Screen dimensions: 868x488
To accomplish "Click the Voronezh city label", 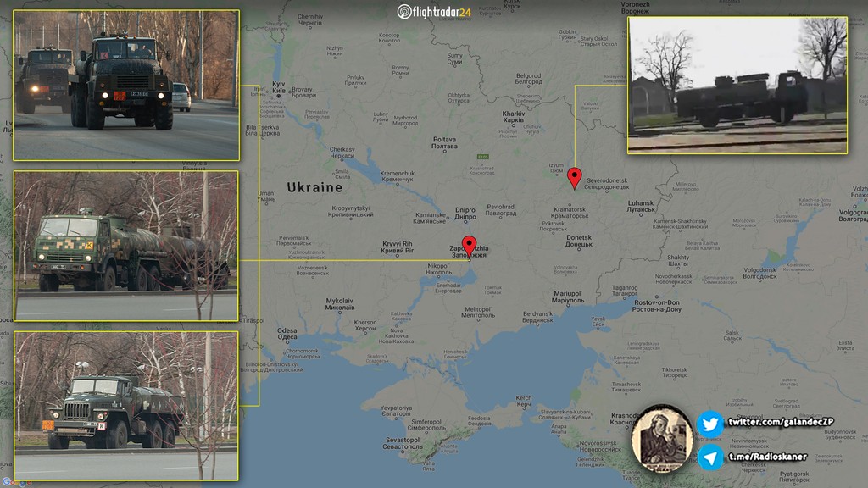I will [635, 7].
